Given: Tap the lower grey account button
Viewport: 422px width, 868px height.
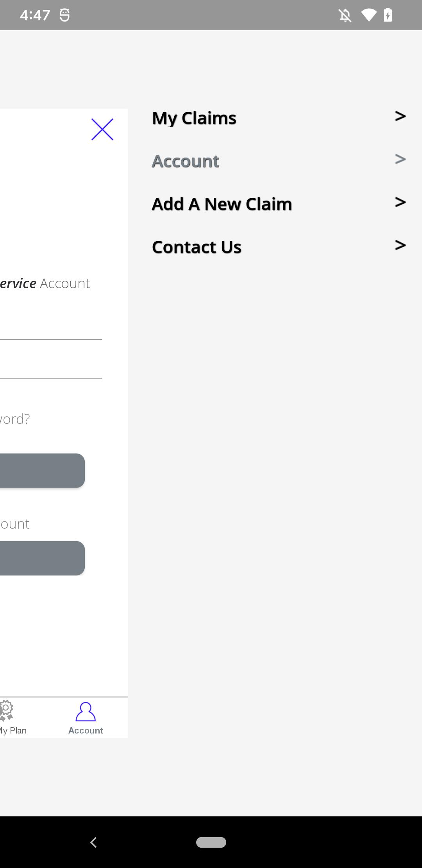Looking at the screenshot, I should [42, 558].
